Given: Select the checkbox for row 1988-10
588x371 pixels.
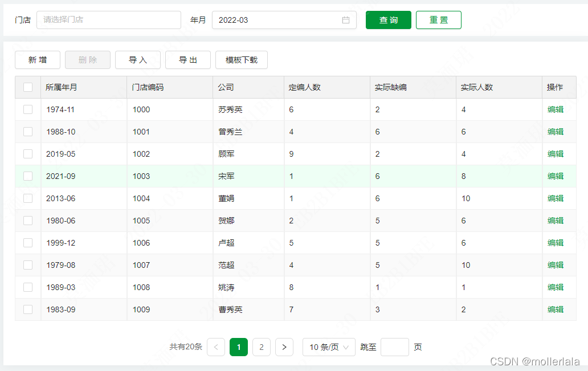Looking at the screenshot, I should tap(28, 132).
